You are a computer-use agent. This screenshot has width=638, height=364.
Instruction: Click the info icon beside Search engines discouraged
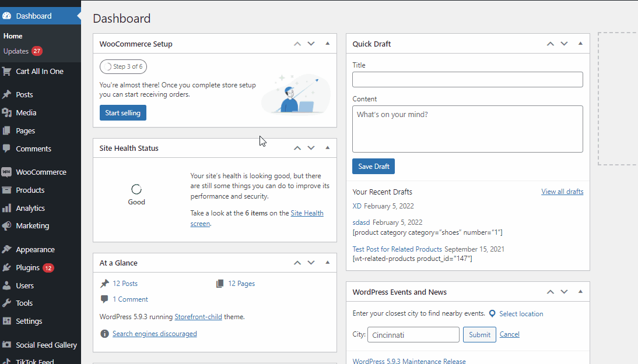[x=104, y=334]
